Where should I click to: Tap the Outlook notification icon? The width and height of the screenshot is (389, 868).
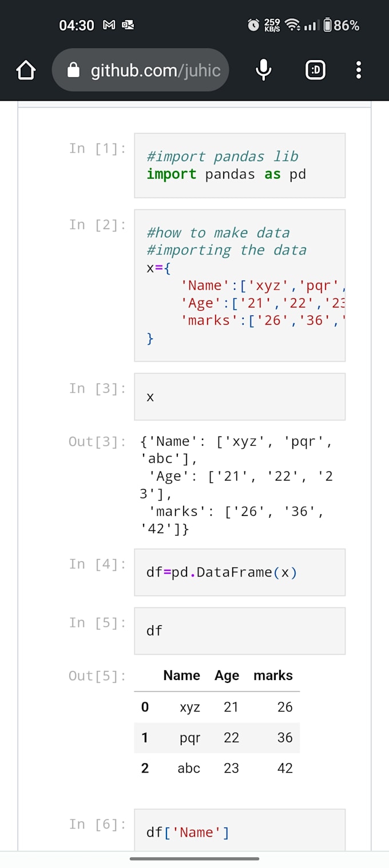tap(128, 25)
